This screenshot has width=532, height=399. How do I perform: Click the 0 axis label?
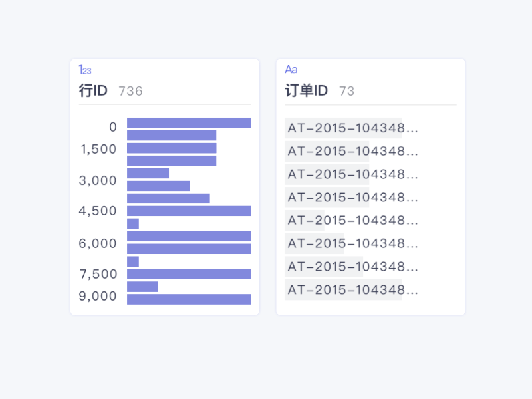point(113,127)
